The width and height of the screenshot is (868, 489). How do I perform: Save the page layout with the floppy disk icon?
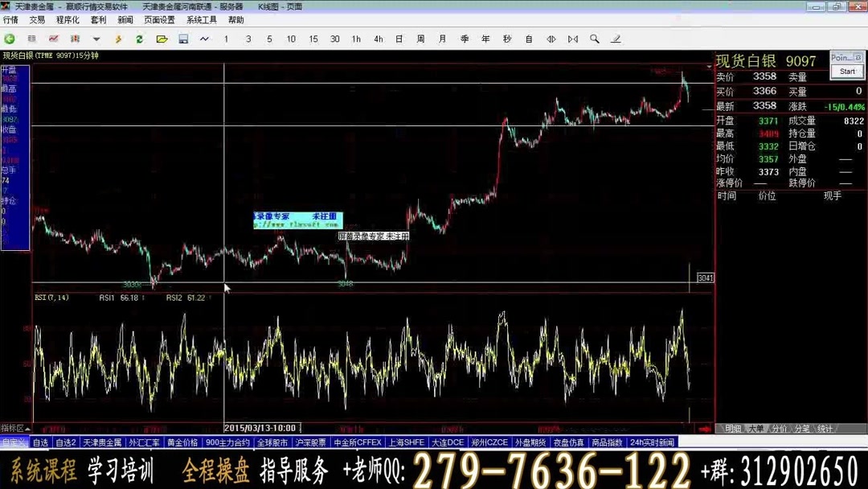pos(184,38)
